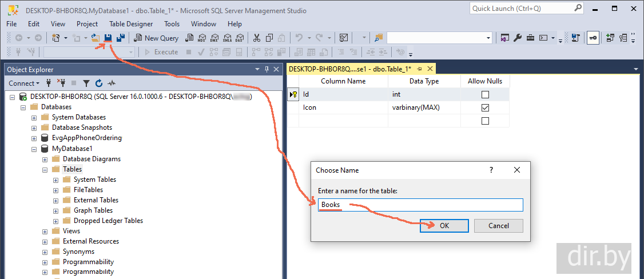Start an XMLA query from toolbar
Viewport: 644px width, 279px height.
click(x=227, y=38)
